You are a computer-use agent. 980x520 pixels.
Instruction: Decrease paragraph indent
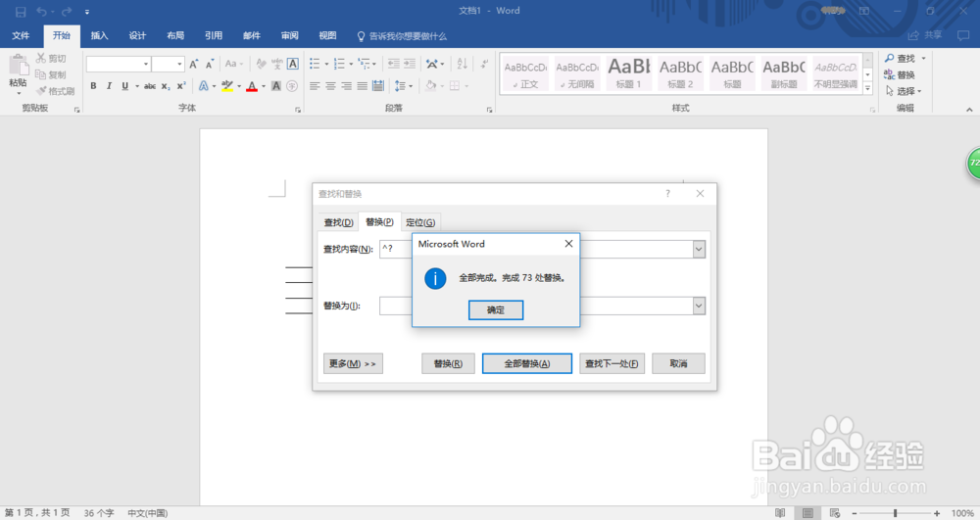[394, 64]
